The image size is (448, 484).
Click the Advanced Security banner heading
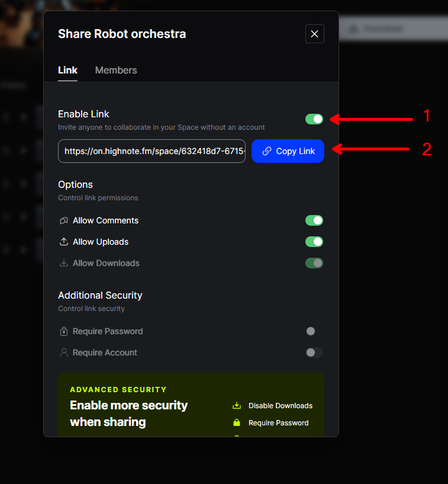[x=118, y=390]
